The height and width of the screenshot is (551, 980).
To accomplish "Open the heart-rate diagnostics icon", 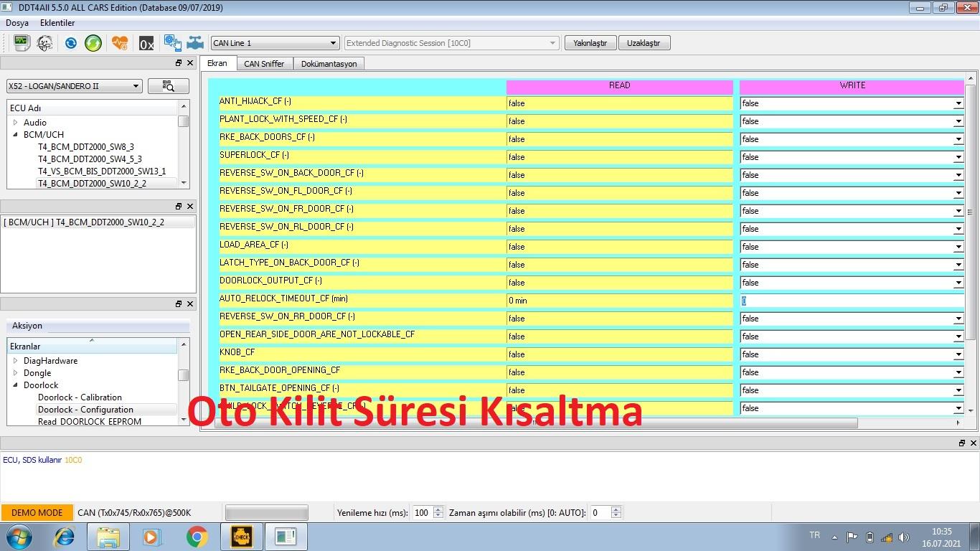I will coord(120,43).
